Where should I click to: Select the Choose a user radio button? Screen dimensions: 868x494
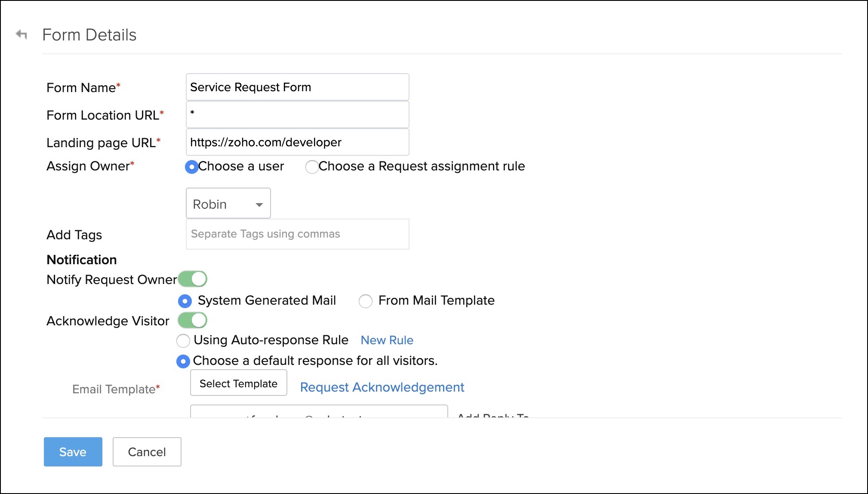[x=191, y=167]
